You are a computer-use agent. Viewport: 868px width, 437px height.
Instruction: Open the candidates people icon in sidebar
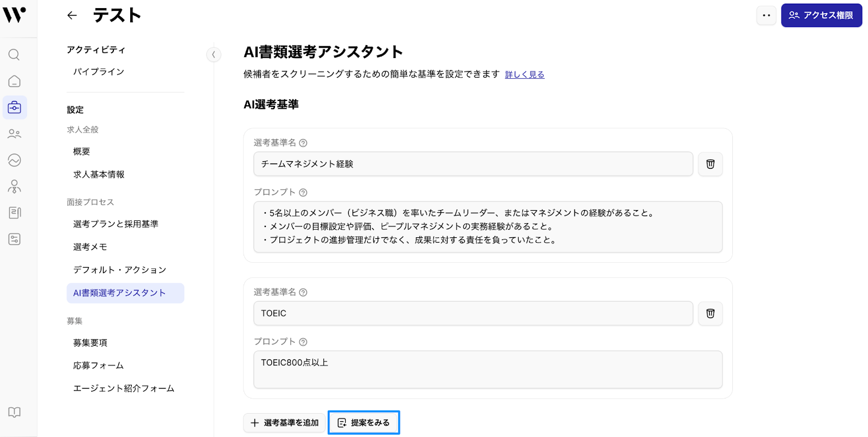[x=15, y=134]
